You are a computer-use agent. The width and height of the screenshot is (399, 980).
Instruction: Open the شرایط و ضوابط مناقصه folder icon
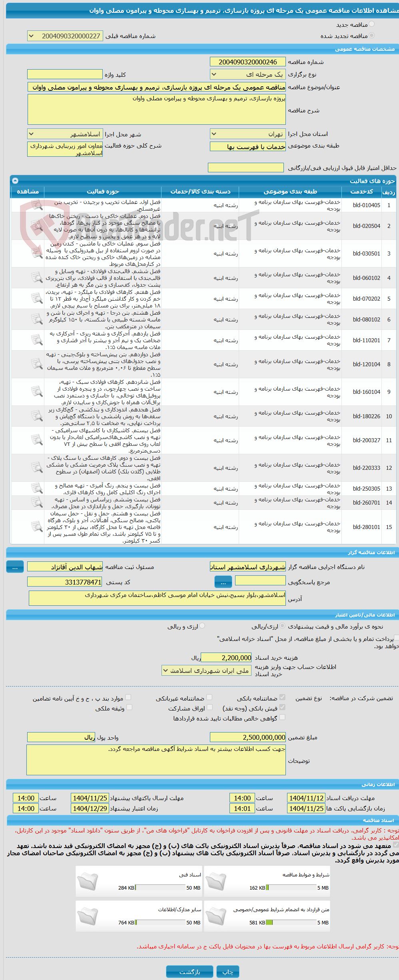[216, 881]
